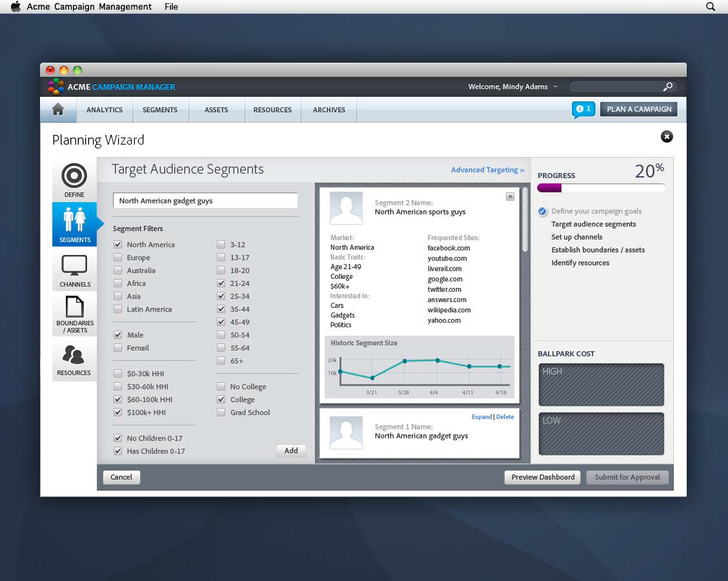Uncheck the 45-49 age filter
This screenshot has height=581, width=728.
click(221, 322)
